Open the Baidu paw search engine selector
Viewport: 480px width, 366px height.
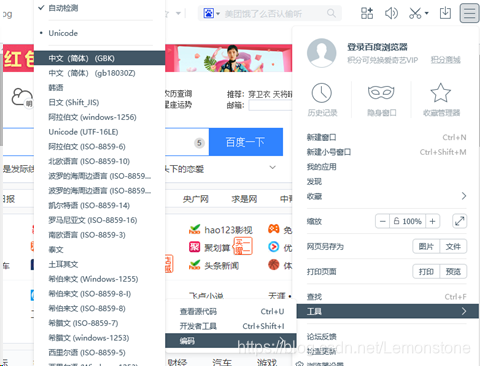(x=211, y=14)
